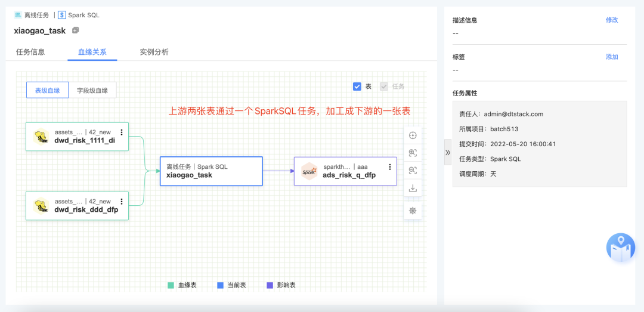This screenshot has height=312, width=644.
Task: Open the 实例分析 tab
Action: (154, 52)
